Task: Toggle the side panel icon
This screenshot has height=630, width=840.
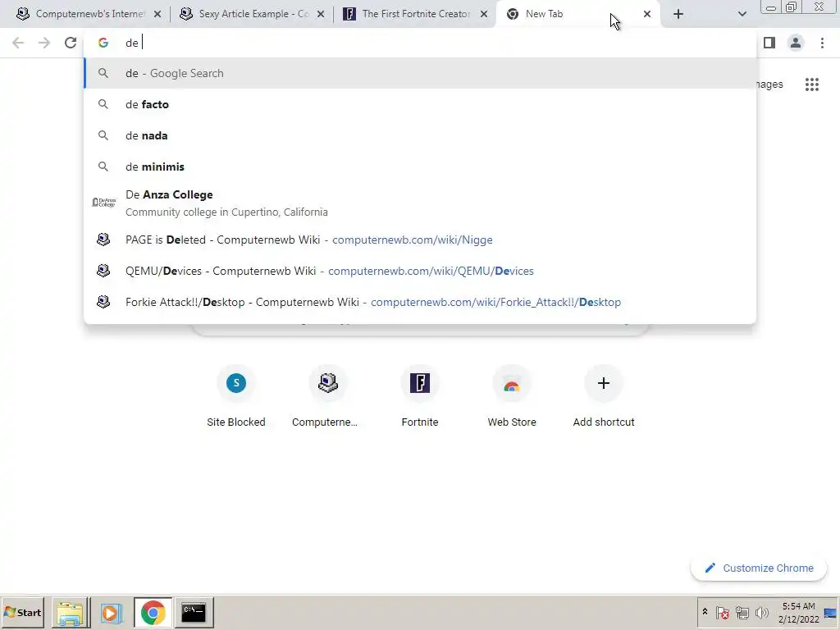Action: 769,43
